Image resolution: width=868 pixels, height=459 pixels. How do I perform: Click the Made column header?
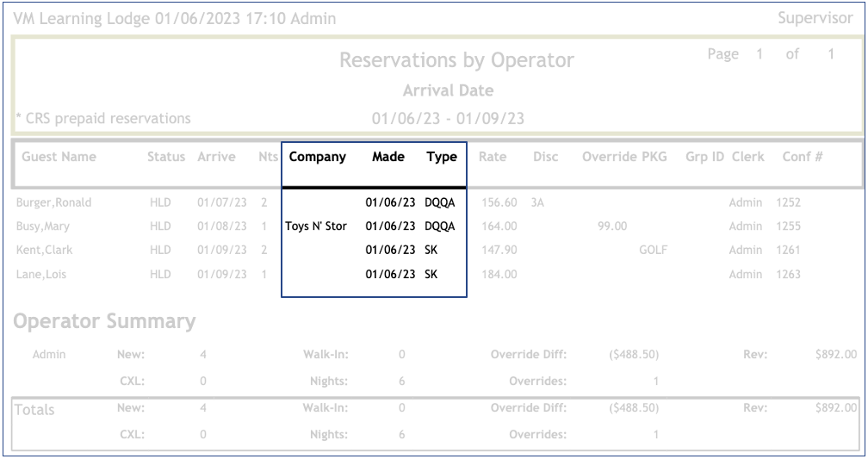[387, 158]
